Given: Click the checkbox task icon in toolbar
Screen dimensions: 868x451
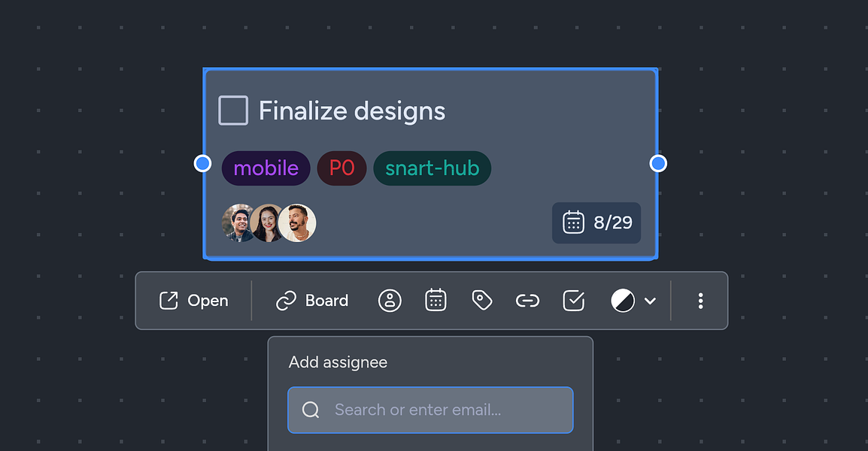Looking at the screenshot, I should tap(573, 301).
